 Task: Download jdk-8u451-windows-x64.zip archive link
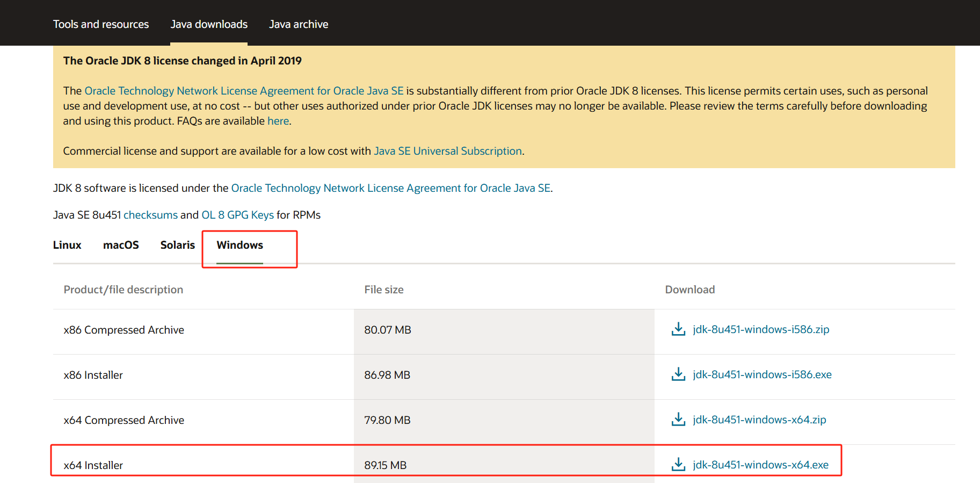759,420
